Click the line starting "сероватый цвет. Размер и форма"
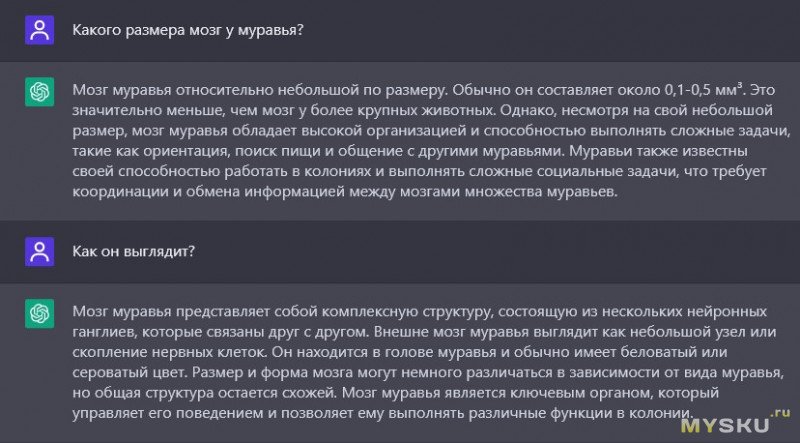 point(428,373)
